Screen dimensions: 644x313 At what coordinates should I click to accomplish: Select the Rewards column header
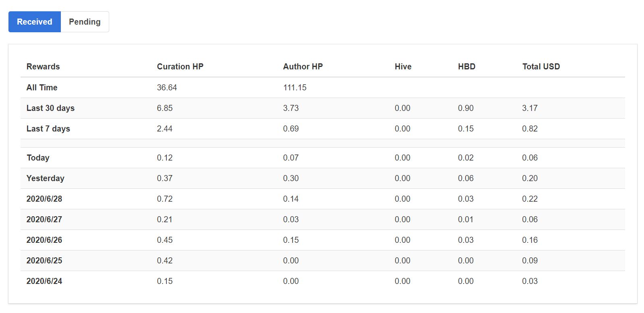(x=43, y=67)
